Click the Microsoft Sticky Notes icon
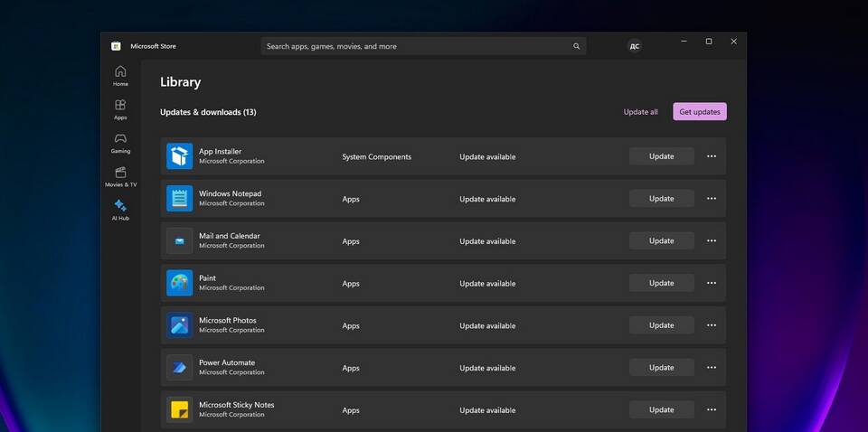The width and height of the screenshot is (868, 432). coord(180,409)
